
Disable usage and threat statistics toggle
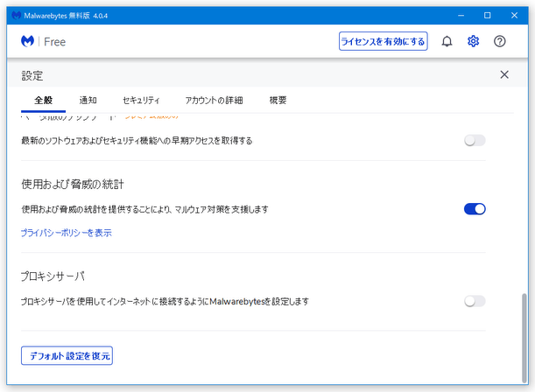pyautogui.click(x=475, y=209)
